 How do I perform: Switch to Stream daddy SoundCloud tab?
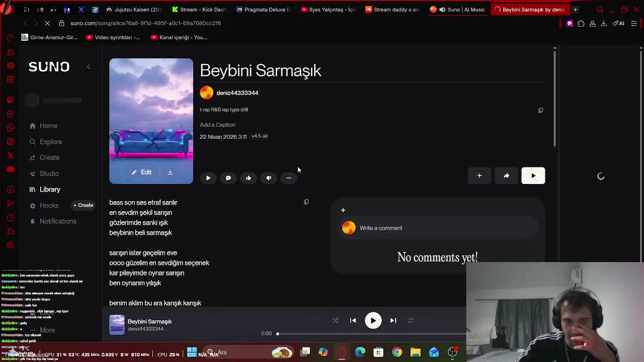point(392,10)
